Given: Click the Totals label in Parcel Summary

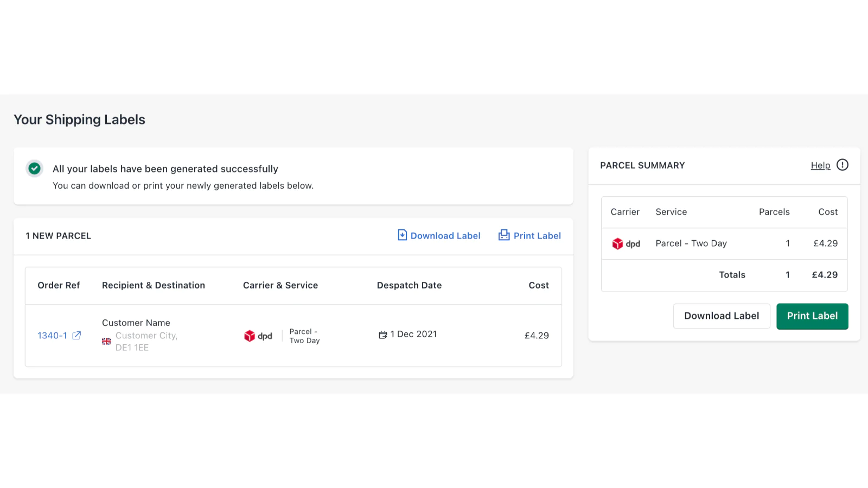Looking at the screenshot, I should pyautogui.click(x=732, y=275).
